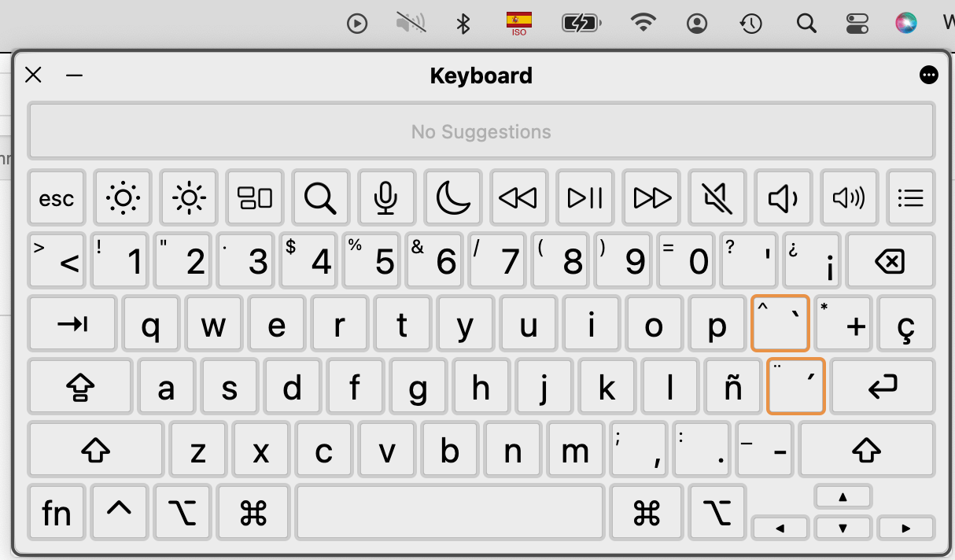The width and height of the screenshot is (955, 560).
Task: Open the keyboard options menu via ellipsis
Action: (929, 75)
